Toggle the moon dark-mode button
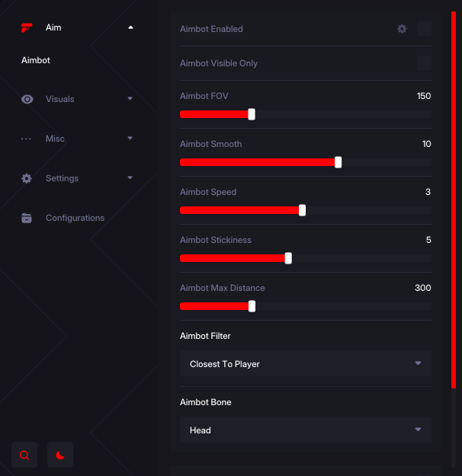462x476 pixels. [x=60, y=455]
